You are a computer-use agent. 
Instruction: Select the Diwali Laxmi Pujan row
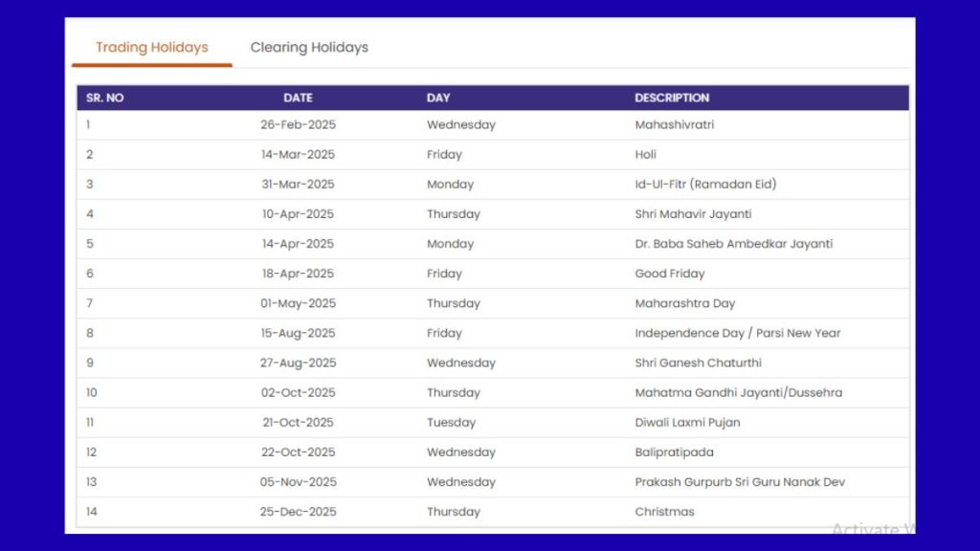click(x=687, y=422)
